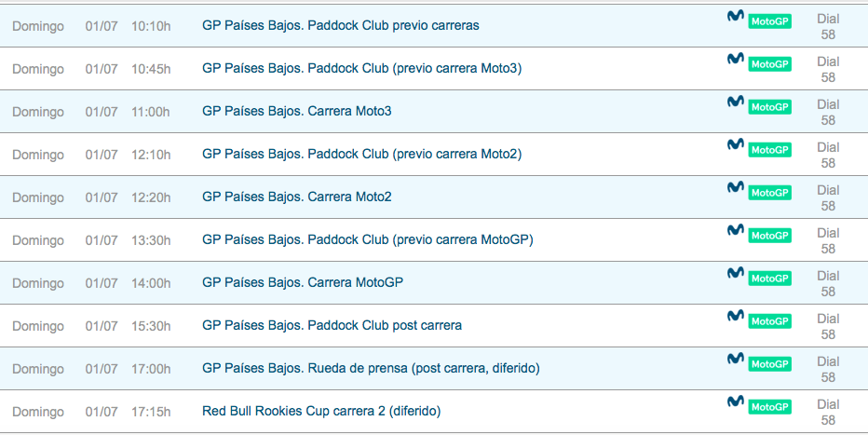Open Paddock Club previo carreras listing
The width and height of the screenshot is (868, 435).
click(x=340, y=25)
